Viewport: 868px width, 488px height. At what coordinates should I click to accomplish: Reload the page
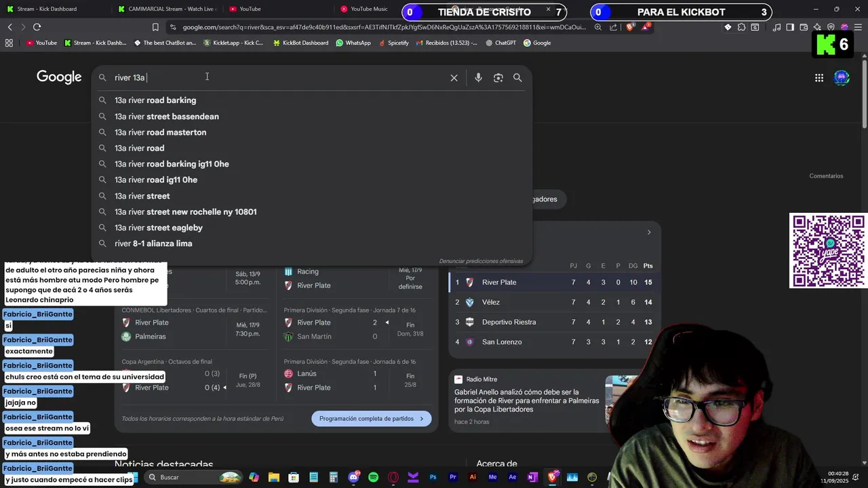click(37, 27)
